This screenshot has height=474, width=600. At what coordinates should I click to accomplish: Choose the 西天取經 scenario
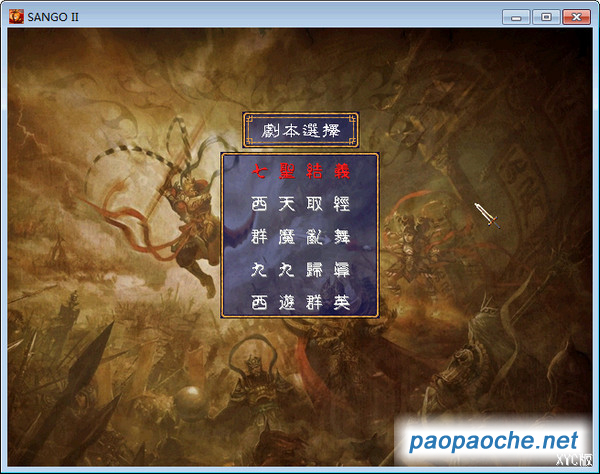tap(300, 204)
